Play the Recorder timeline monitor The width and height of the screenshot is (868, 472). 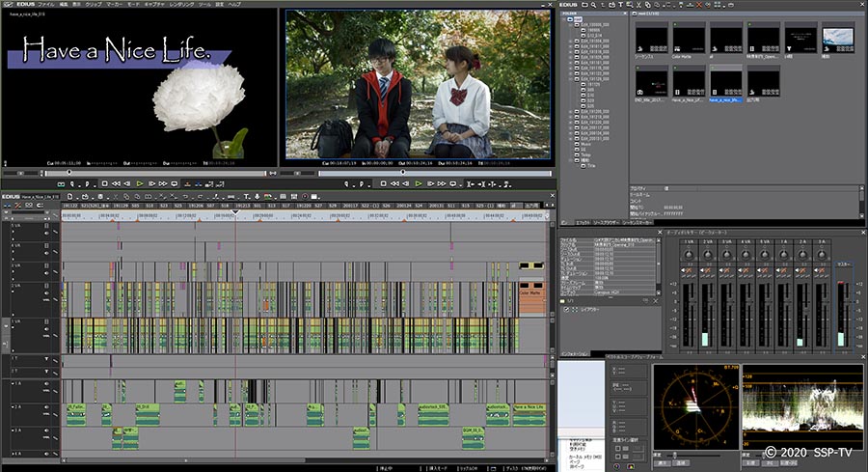tap(419, 184)
